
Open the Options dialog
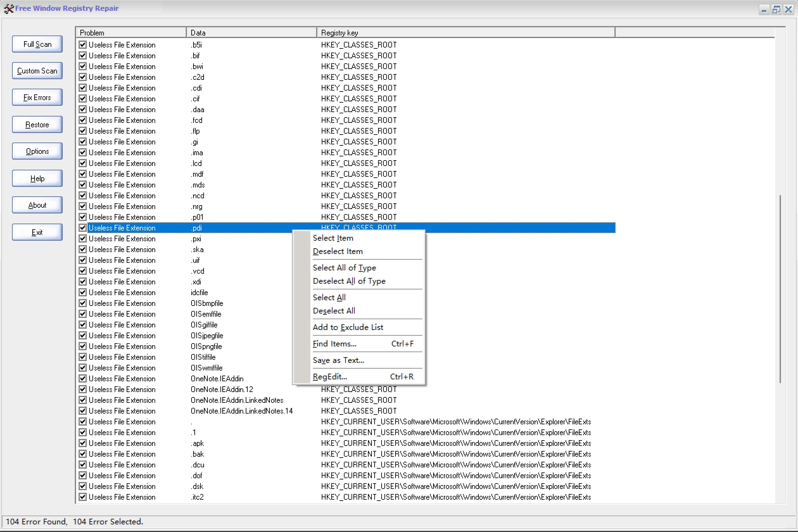point(37,151)
